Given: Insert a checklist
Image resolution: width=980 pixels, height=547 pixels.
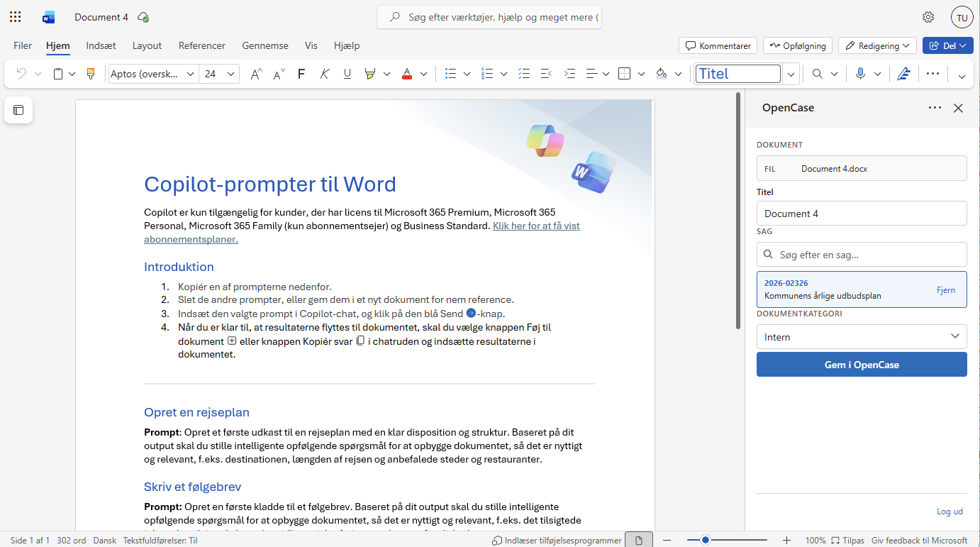Looking at the screenshot, I should coord(524,74).
